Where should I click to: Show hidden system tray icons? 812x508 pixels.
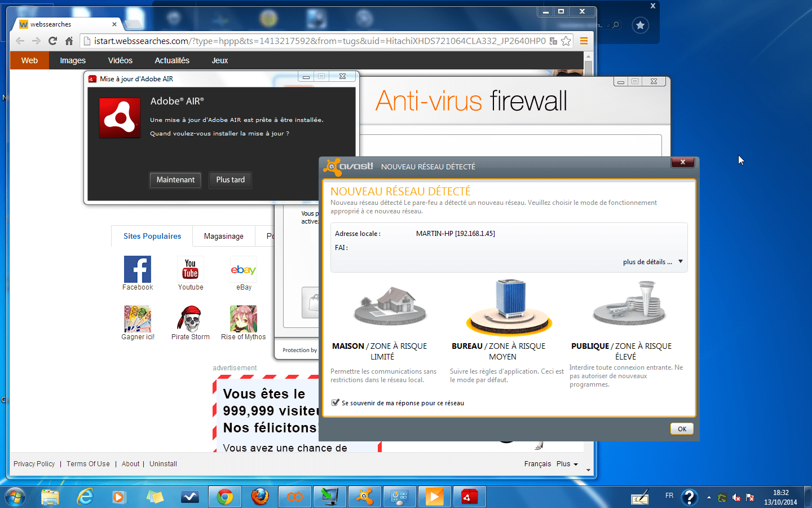[709, 497]
